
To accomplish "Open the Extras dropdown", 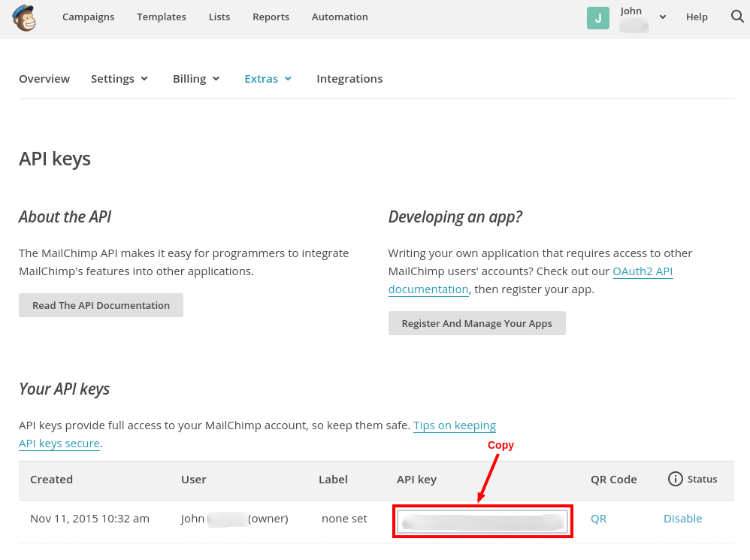I will pyautogui.click(x=268, y=78).
